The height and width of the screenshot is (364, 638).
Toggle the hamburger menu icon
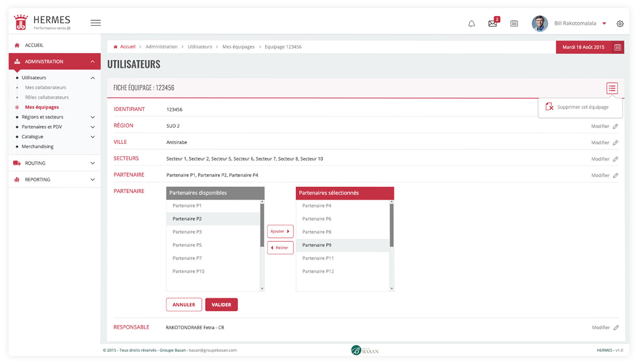click(x=95, y=23)
